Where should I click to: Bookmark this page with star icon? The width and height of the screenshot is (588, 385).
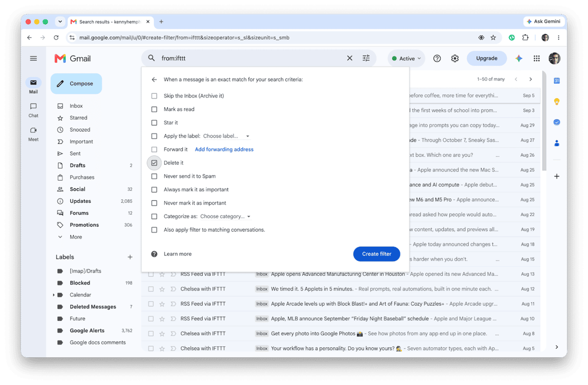(493, 37)
